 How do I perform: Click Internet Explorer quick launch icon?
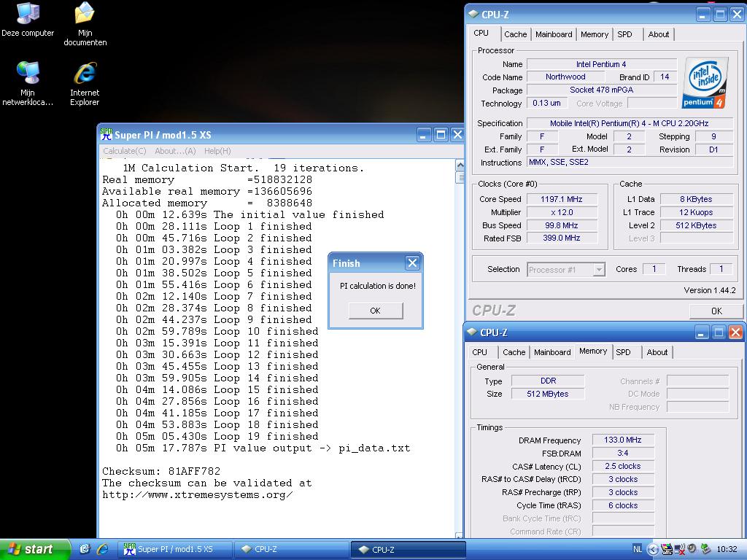(x=102, y=549)
